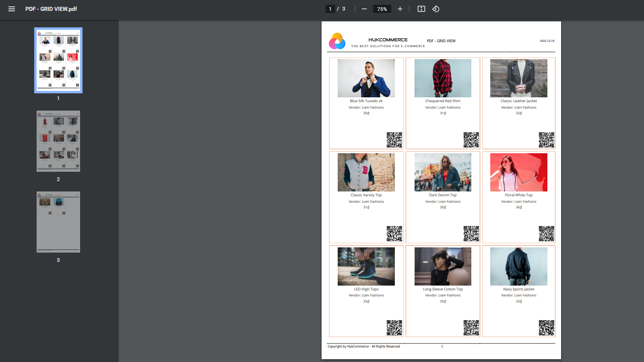The width and height of the screenshot is (644, 362).
Task: Click the Dark Denim Top product image
Action: pos(442,172)
